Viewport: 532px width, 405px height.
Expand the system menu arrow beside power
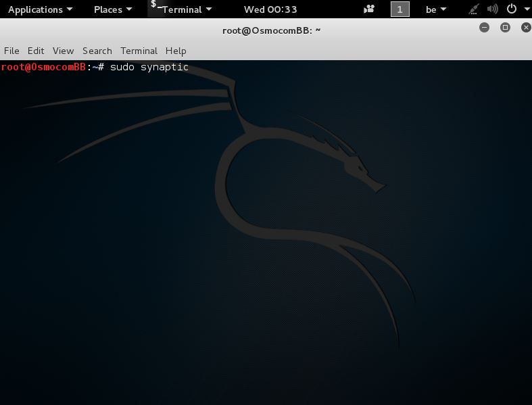pyautogui.click(x=527, y=9)
